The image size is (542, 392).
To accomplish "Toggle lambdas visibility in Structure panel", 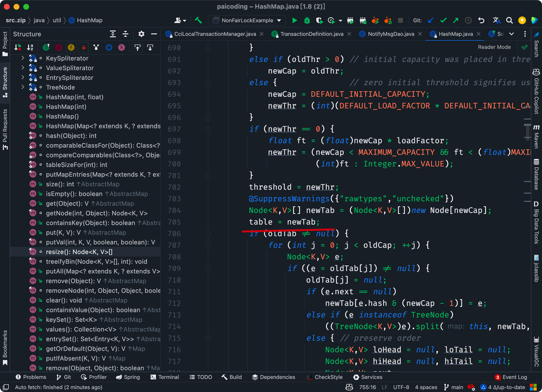I will point(122,47).
